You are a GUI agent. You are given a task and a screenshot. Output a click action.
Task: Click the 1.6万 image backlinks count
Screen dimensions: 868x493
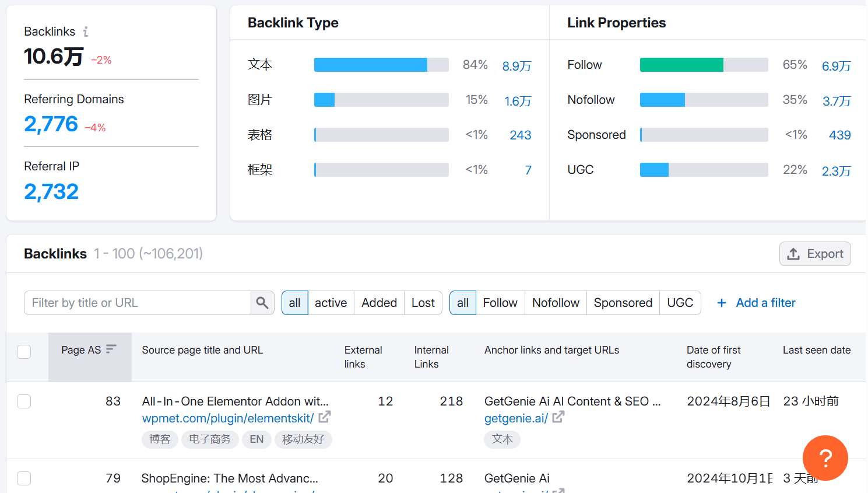(518, 101)
